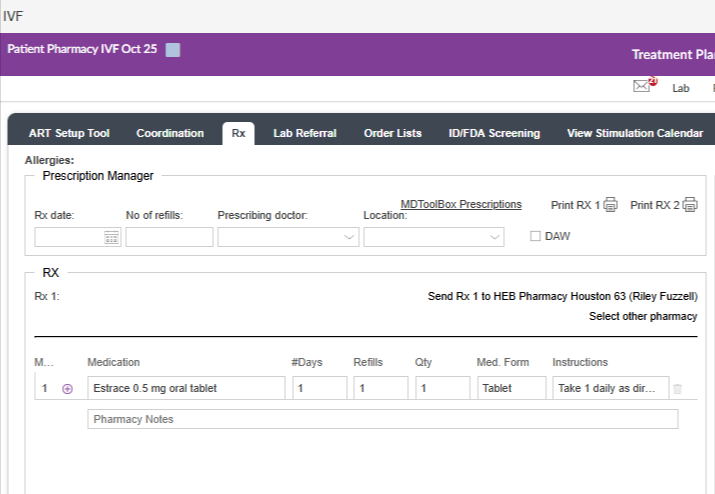This screenshot has width=715, height=494.
Task: Delete the Estrace row with trash icon
Action: [x=677, y=389]
